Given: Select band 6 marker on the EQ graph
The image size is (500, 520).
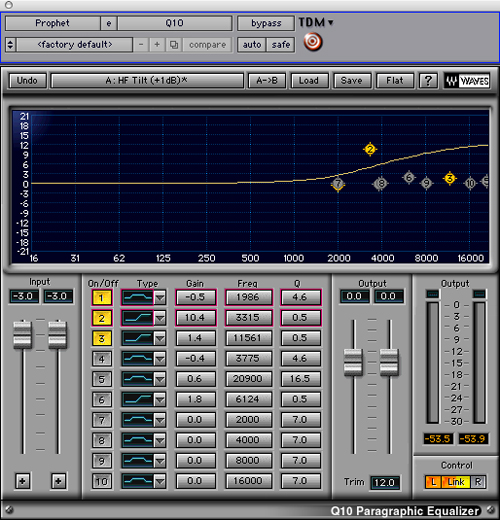Looking at the screenshot, I should (409, 178).
